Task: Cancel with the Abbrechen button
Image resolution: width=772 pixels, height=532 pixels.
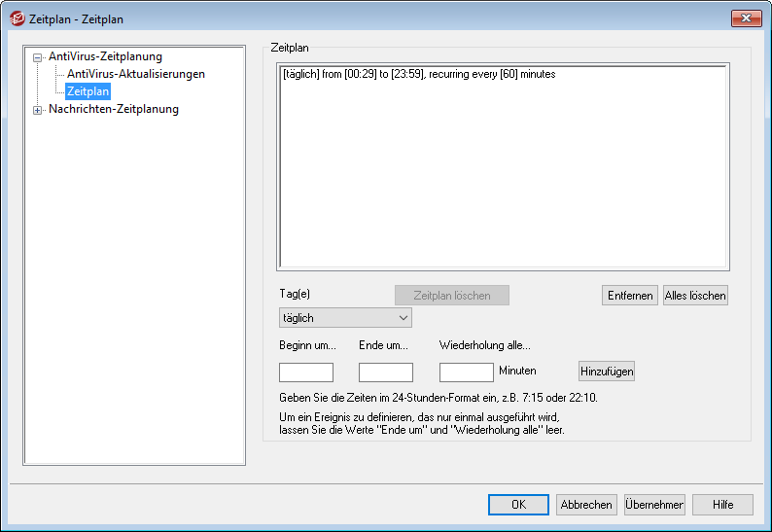Action: (x=586, y=505)
